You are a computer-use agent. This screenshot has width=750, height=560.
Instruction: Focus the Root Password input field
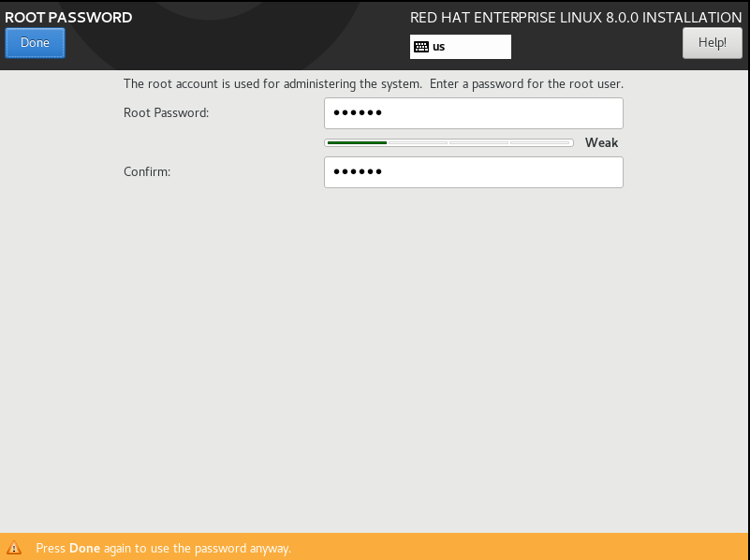474,113
